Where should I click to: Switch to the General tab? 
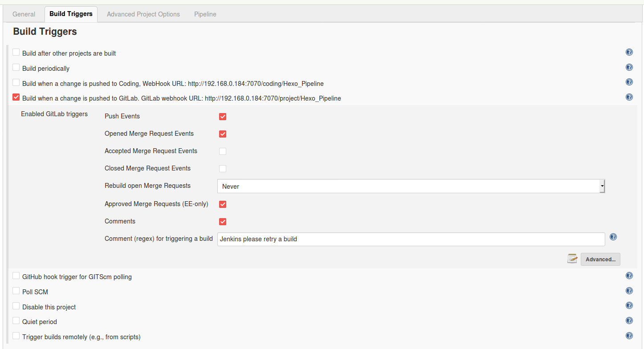point(24,14)
